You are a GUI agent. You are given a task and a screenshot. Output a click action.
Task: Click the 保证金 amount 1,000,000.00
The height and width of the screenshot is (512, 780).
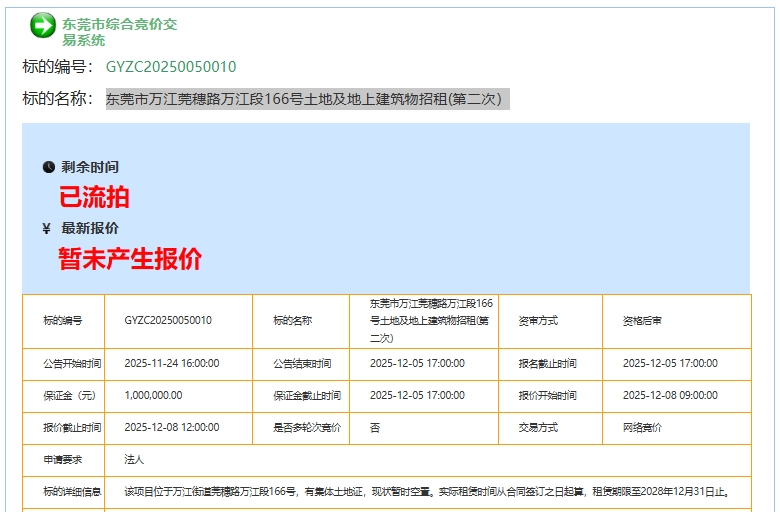tap(153, 396)
